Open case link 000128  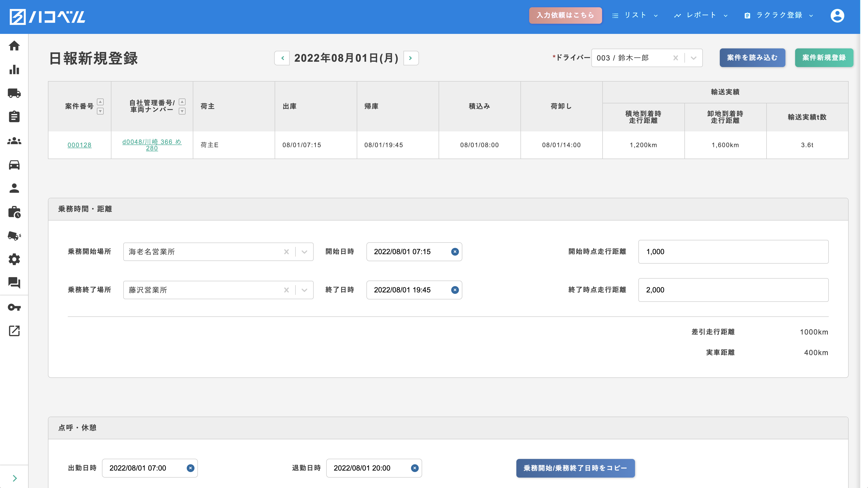79,145
